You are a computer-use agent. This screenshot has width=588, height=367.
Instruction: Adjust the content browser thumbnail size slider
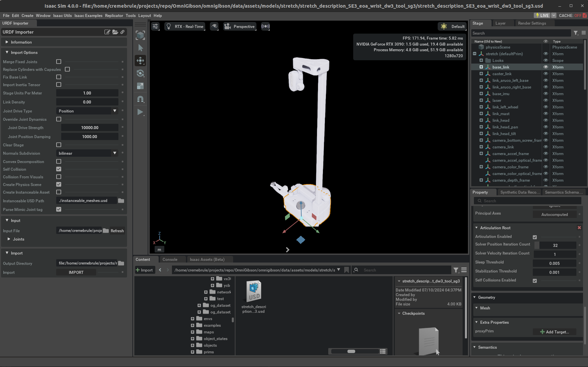point(351,351)
